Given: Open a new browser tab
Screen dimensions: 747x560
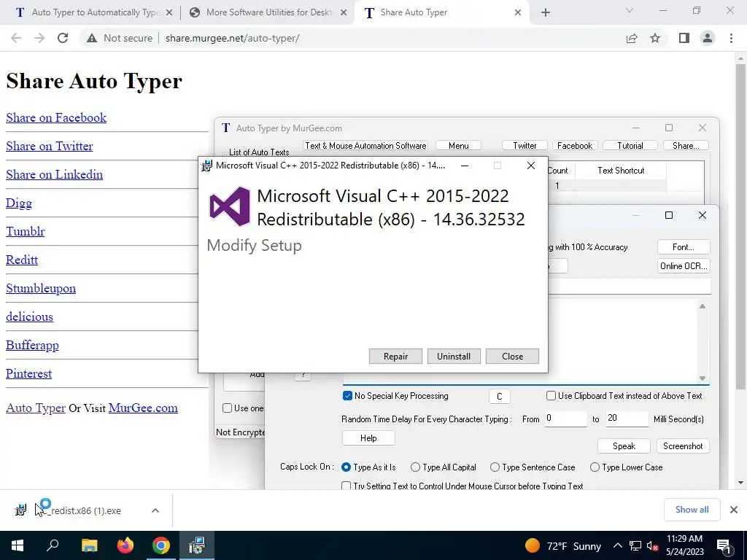Looking at the screenshot, I should tap(546, 12).
